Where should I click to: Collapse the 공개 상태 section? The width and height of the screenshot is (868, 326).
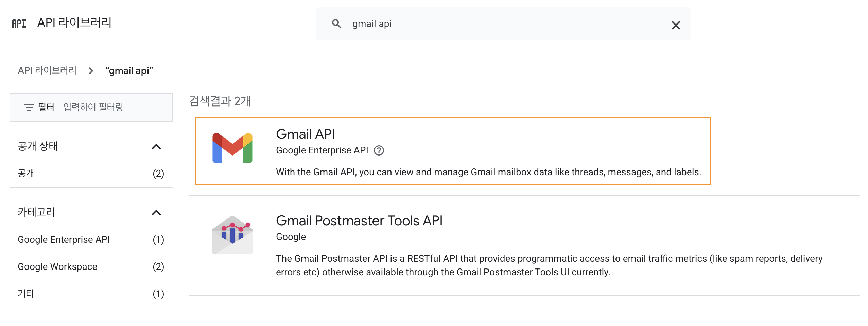[x=156, y=147]
